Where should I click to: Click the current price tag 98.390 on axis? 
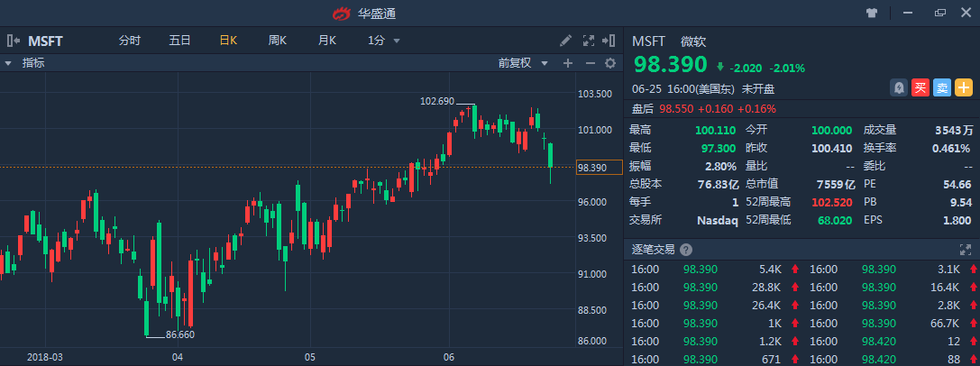pyautogui.click(x=599, y=168)
